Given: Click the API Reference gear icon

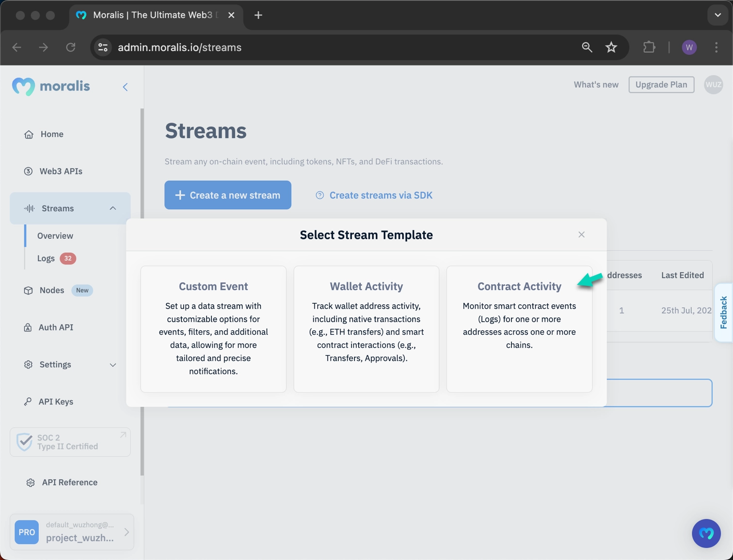Looking at the screenshot, I should [31, 482].
